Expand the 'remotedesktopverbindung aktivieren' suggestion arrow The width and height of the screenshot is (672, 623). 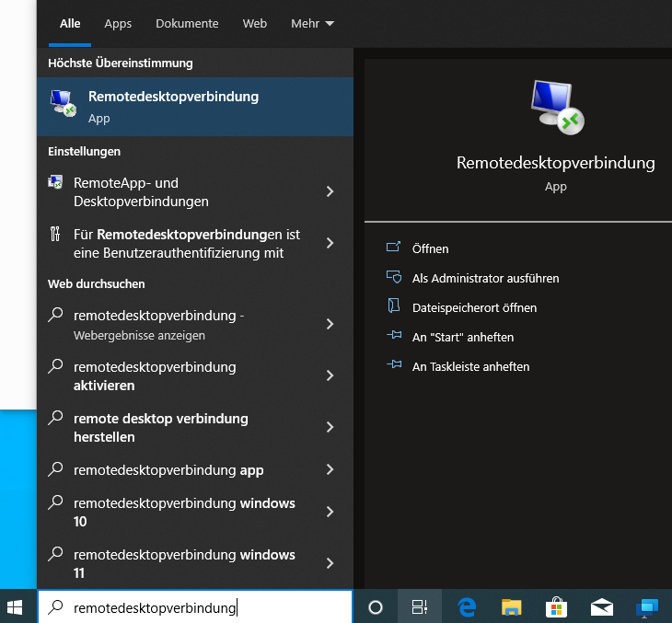pos(330,375)
